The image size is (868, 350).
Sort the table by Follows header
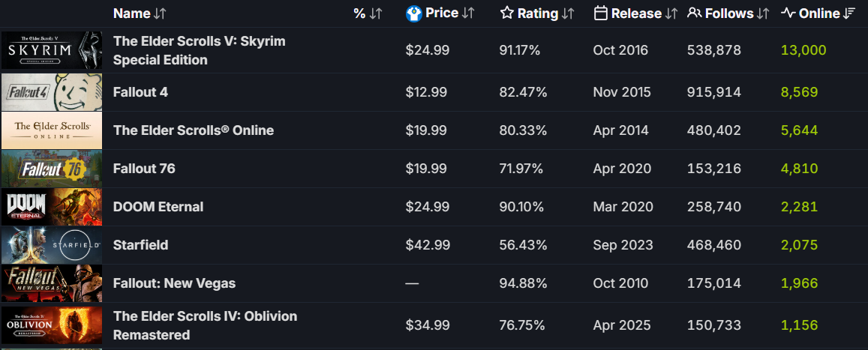pyautogui.click(x=730, y=13)
